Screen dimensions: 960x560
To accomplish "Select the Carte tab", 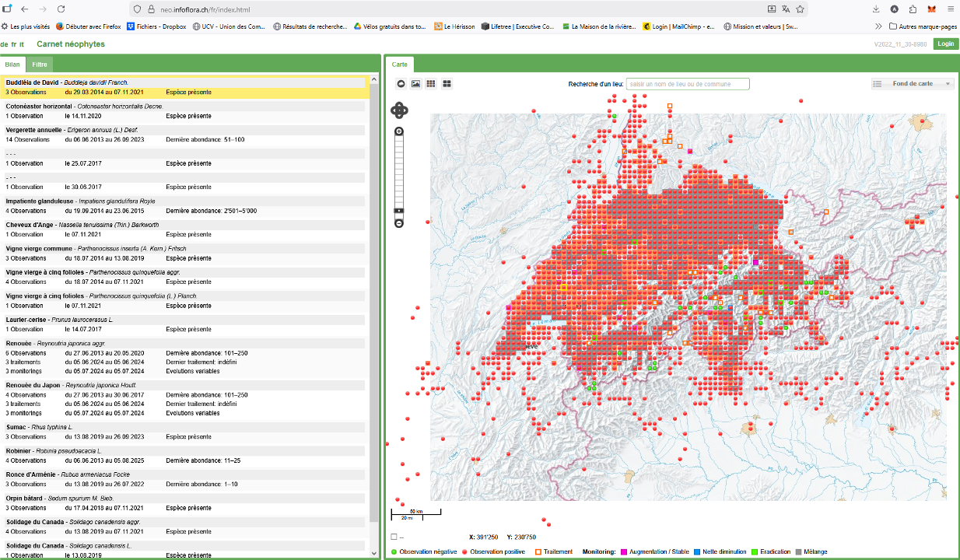I will [x=399, y=65].
